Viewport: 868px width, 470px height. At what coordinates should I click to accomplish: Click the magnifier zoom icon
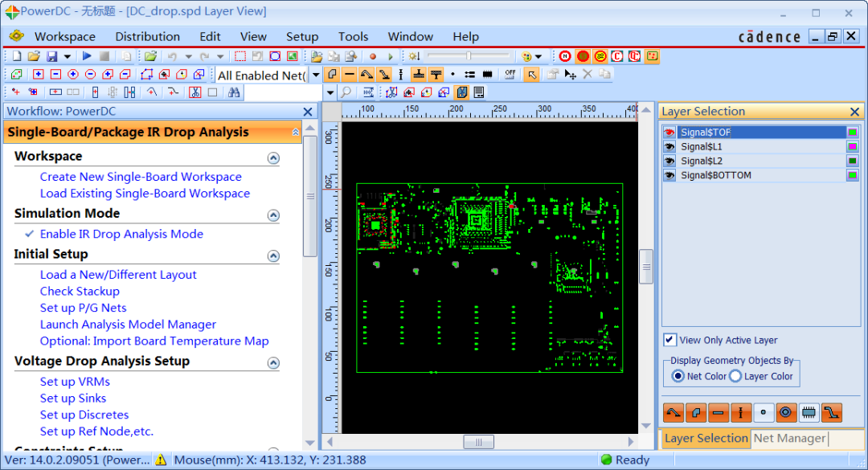[346, 92]
